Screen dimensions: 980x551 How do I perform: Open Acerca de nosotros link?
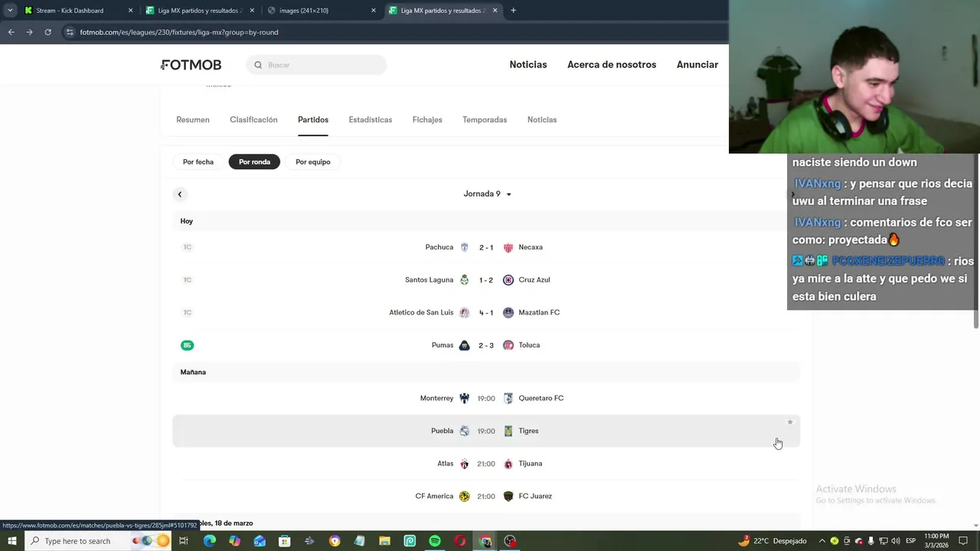(612, 64)
